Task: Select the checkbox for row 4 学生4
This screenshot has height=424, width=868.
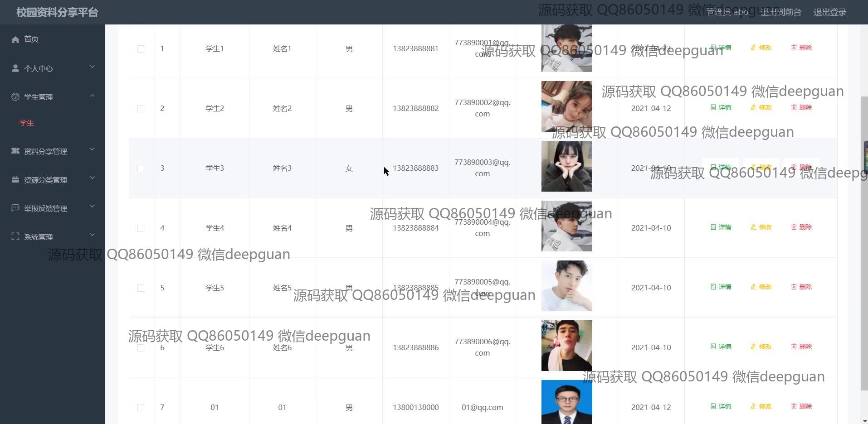Action: (141, 228)
